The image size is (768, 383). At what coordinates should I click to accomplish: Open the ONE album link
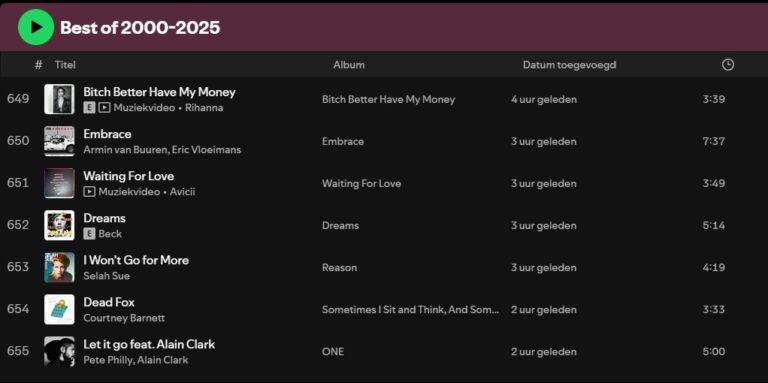click(333, 352)
